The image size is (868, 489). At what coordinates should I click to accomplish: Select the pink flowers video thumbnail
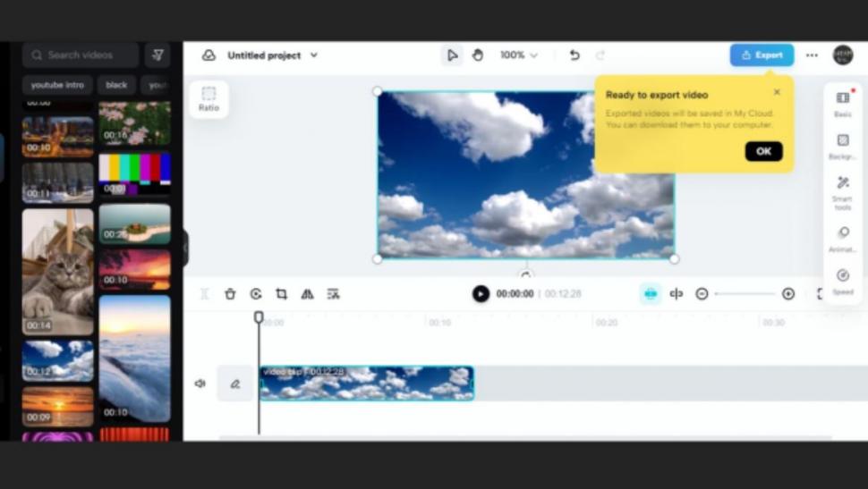point(134,122)
